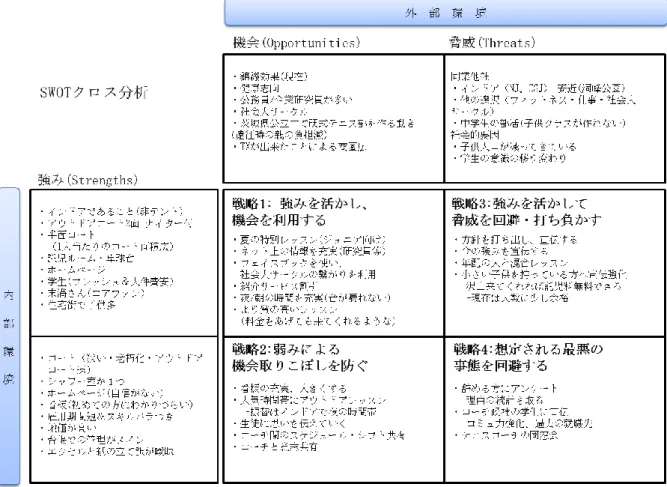Click the '強み(Strengths)' heading
Viewport: 667px width, 487px height.
[x=88, y=180]
